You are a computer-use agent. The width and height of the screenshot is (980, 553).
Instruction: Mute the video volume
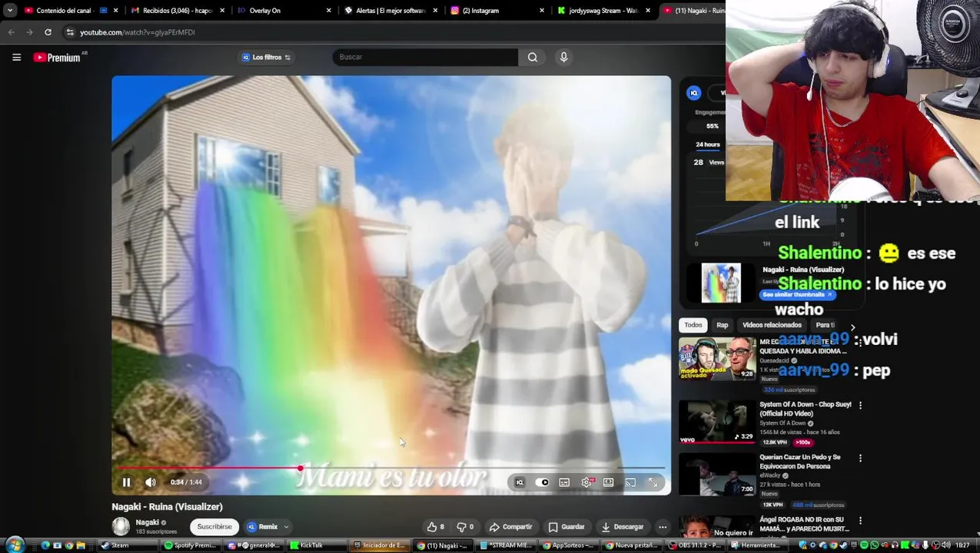pyautogui.click(x=151, y=482)
